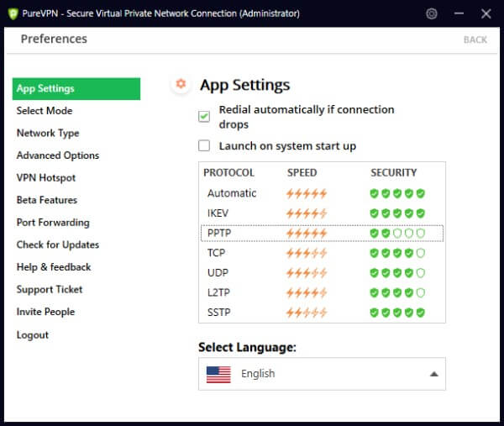This screenshot has height=426, width=504.
Task: Click the Select Language label
Action: pos(247,347)
